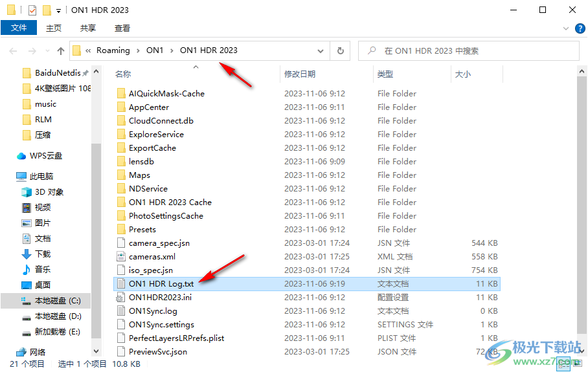Open the 文件 ribbon tab
Image resolution: width=588 pixels, height=372 pixels.
tap(19, 28)
